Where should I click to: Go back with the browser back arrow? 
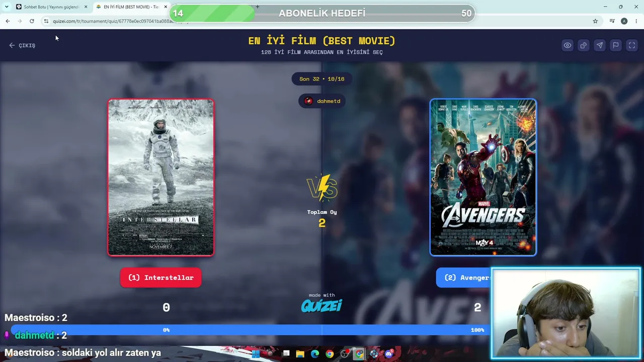coord(8,21)
